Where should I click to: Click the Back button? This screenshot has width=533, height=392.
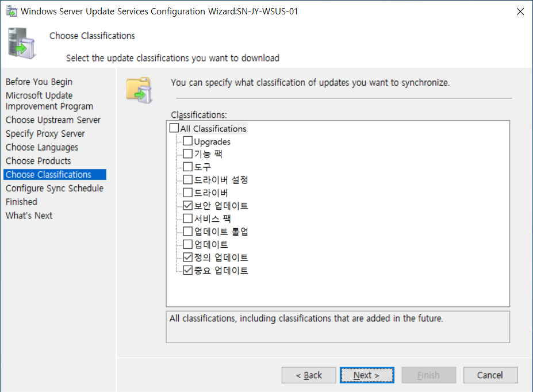click(x=309, y=375)
